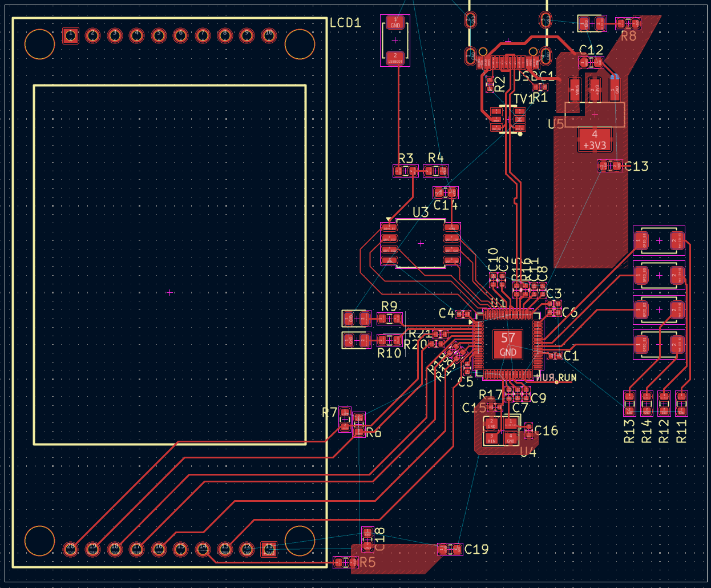Image resolution: width=711 pixels, height=588 pixels.
Task: Click the C16 reference label
Action: [x=546, y=430]
